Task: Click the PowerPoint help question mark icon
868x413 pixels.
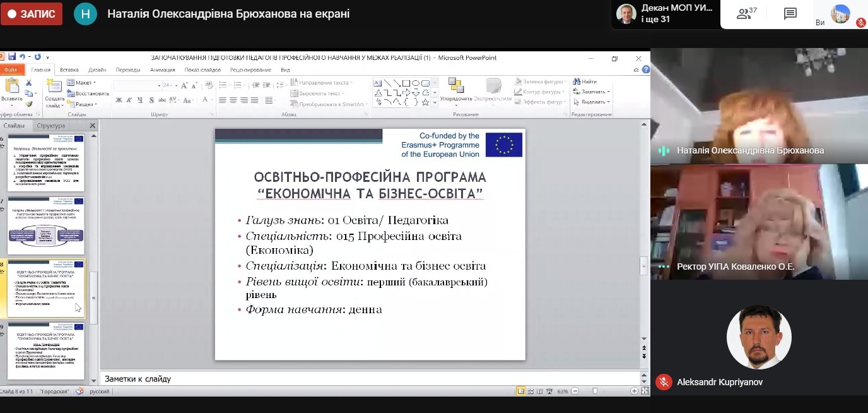Action: 646,69
